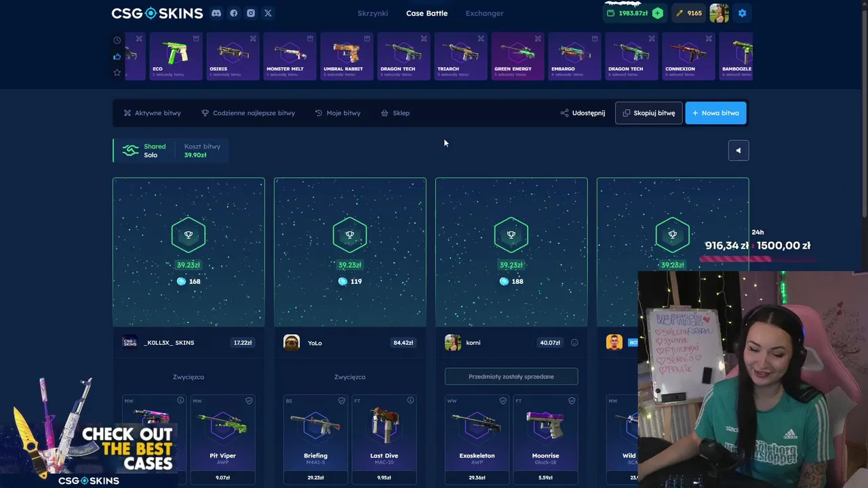The height and width of the screenshot is (488, 868).
Task: Select Codzienne najlepsze bitwy tab
Action: pyautogui.click(x=248, y=113)
